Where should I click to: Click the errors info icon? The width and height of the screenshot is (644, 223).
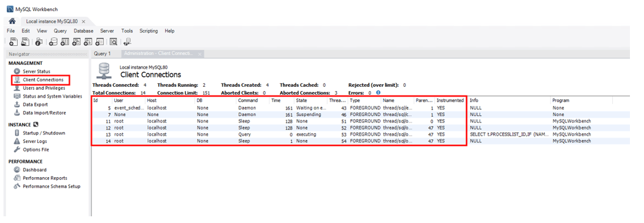tap(379, 93)
